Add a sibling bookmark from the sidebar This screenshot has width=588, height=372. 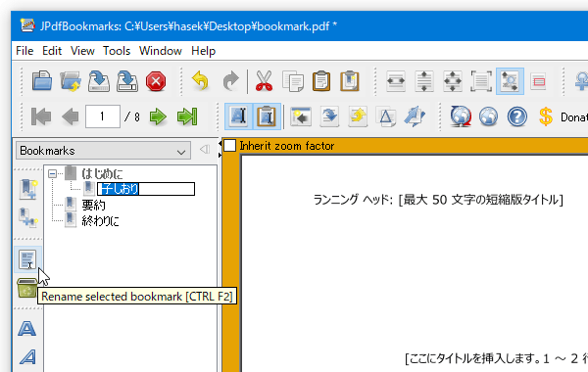click(27, 188)
